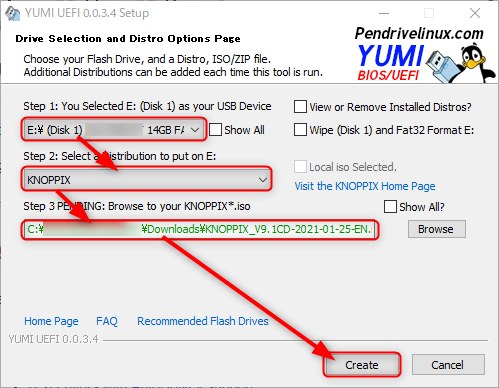Open Recommended Flash Drives link
Viewport: 499px width, 388px height.
pyautogui.click(x=203, y=321)
